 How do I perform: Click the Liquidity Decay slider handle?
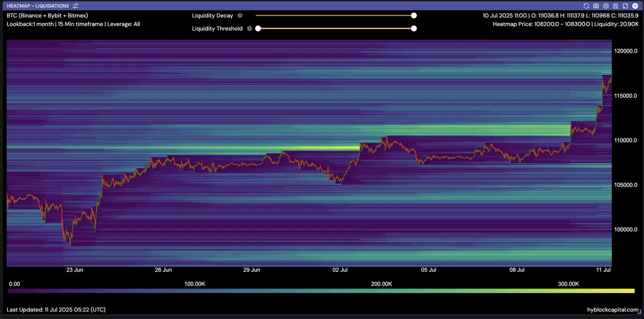[x=414, y=16]
